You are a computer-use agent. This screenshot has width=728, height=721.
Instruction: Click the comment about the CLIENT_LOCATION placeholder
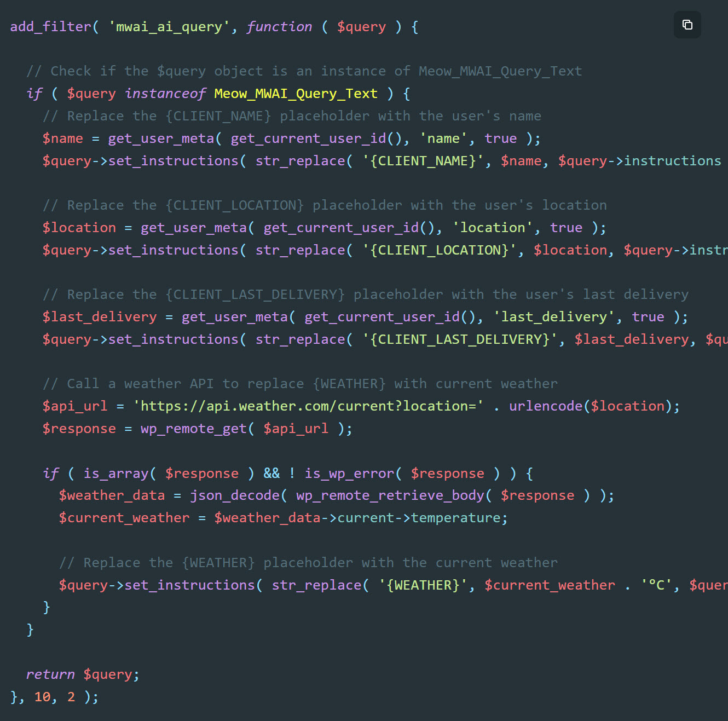point(325,205)
